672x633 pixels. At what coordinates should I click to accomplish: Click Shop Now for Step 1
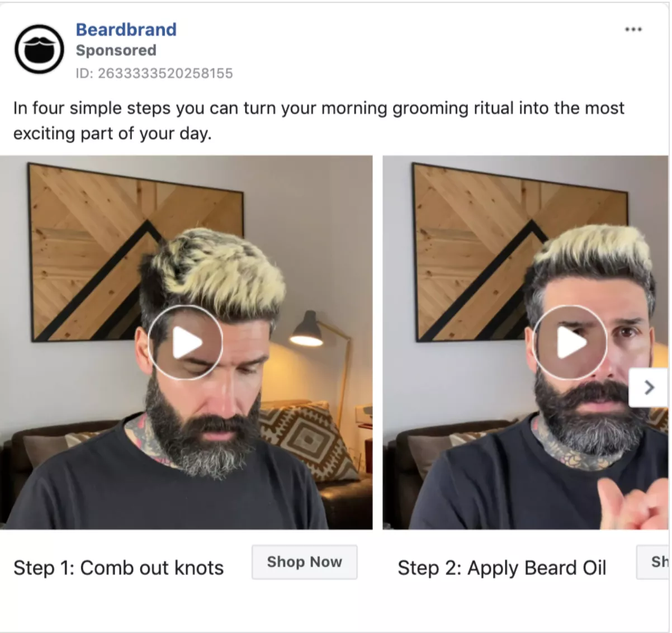(x=304, y=562)
